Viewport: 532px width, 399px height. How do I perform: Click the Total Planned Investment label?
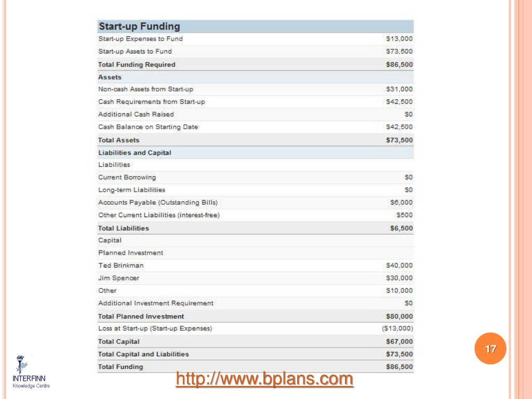click(x=141, y=316)
